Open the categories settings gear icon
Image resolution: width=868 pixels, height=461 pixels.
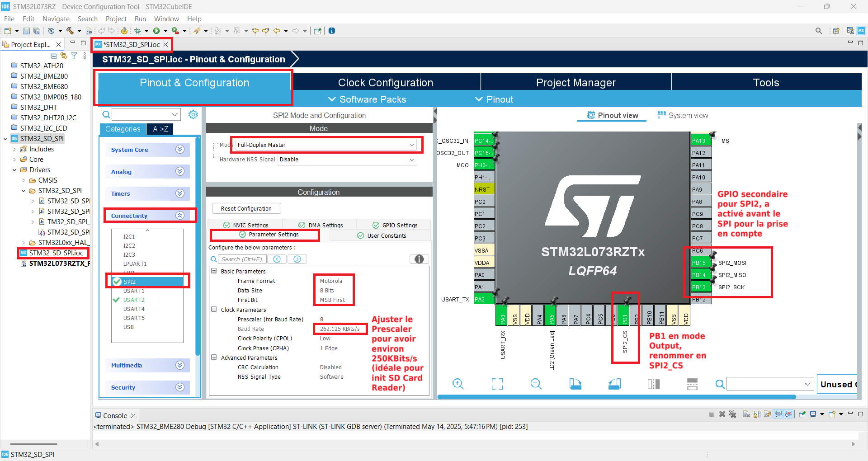point(193,114)
